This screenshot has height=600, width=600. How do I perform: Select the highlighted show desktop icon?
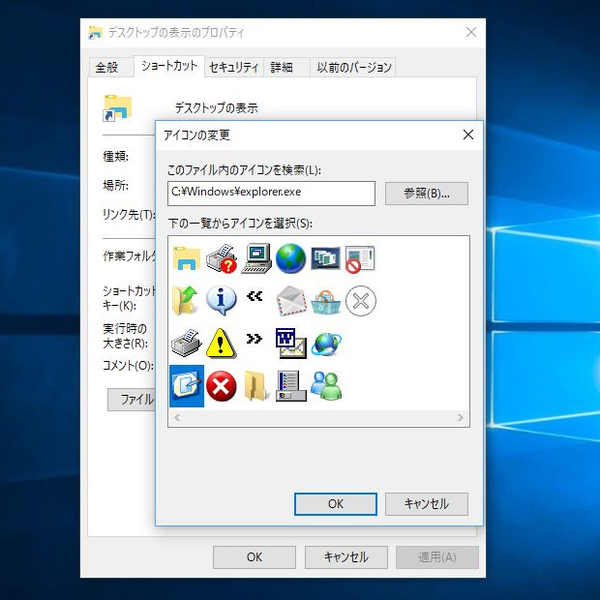point(187,386)
